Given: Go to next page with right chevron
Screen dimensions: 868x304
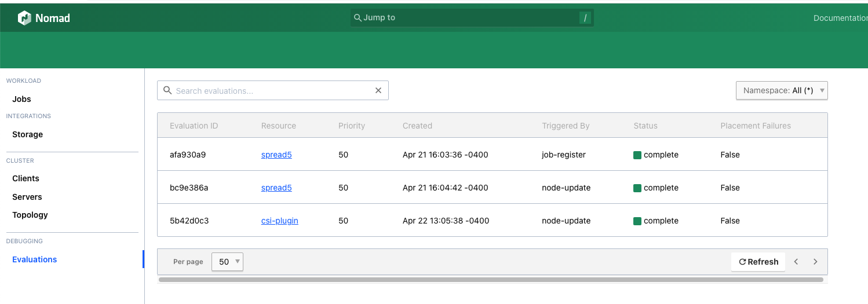Looking at the screenshot, I should (x=815, y=262).
